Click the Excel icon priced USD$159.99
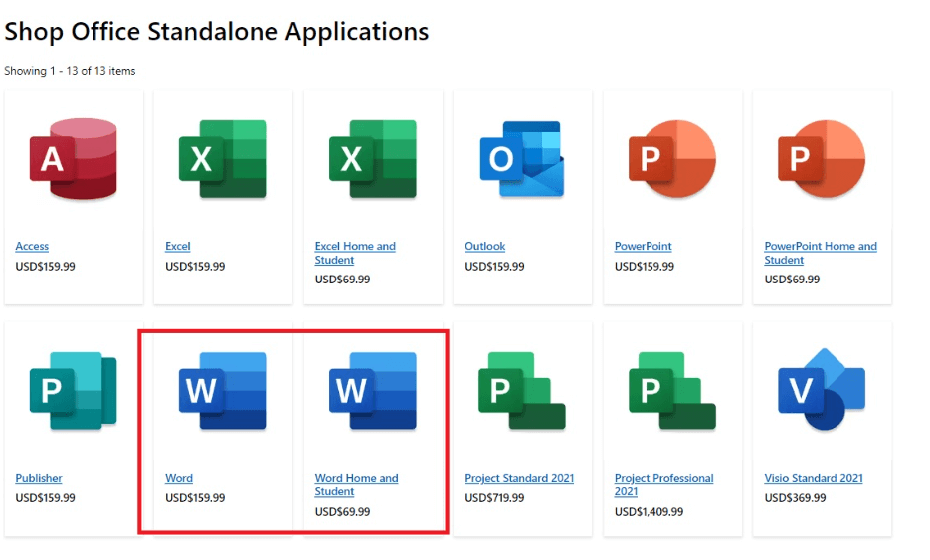The image size is (930, 560). click(x=223, y=159)
